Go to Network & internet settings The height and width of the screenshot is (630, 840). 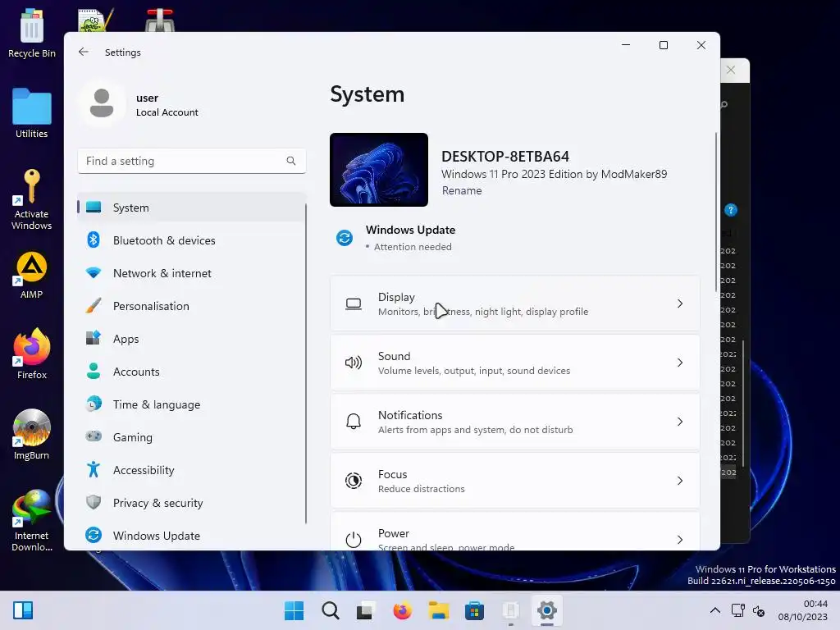click(x=192, y=273)
